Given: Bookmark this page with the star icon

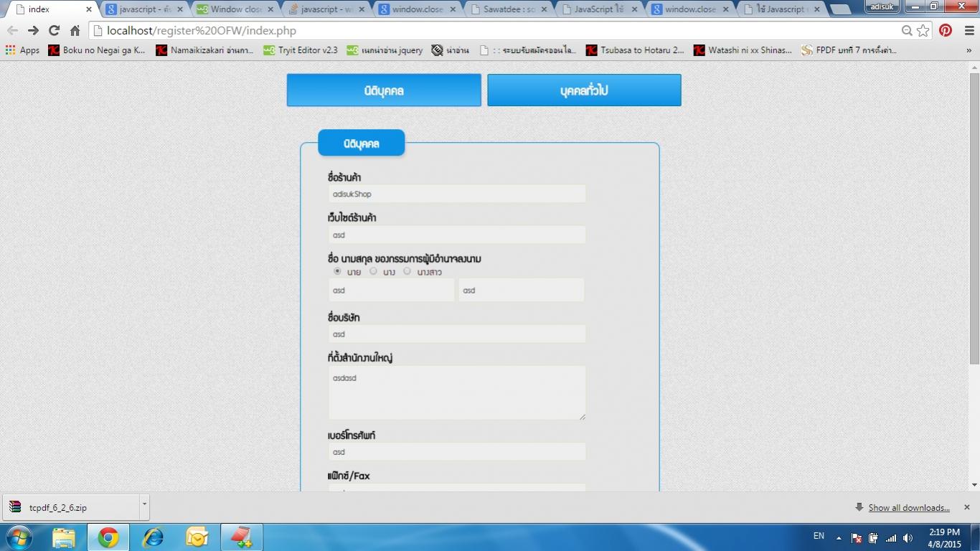Looking at the screenshot, I should (923, 31).
